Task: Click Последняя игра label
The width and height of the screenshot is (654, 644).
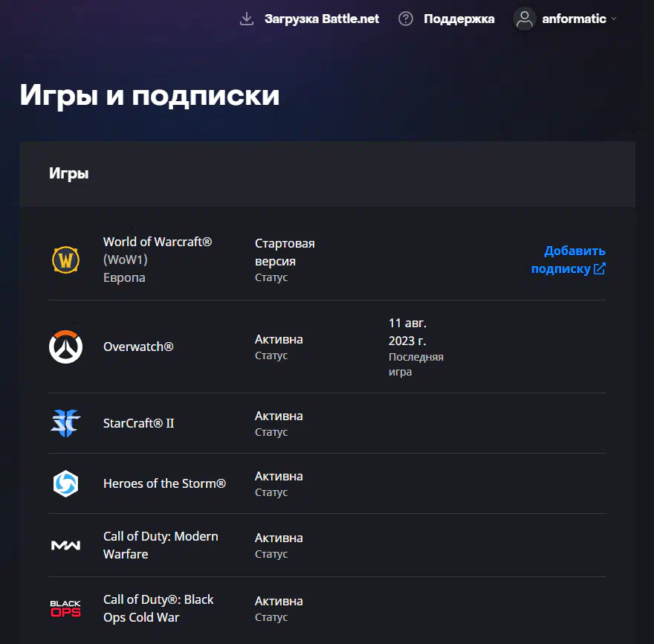Action: (x=416, y=364)
